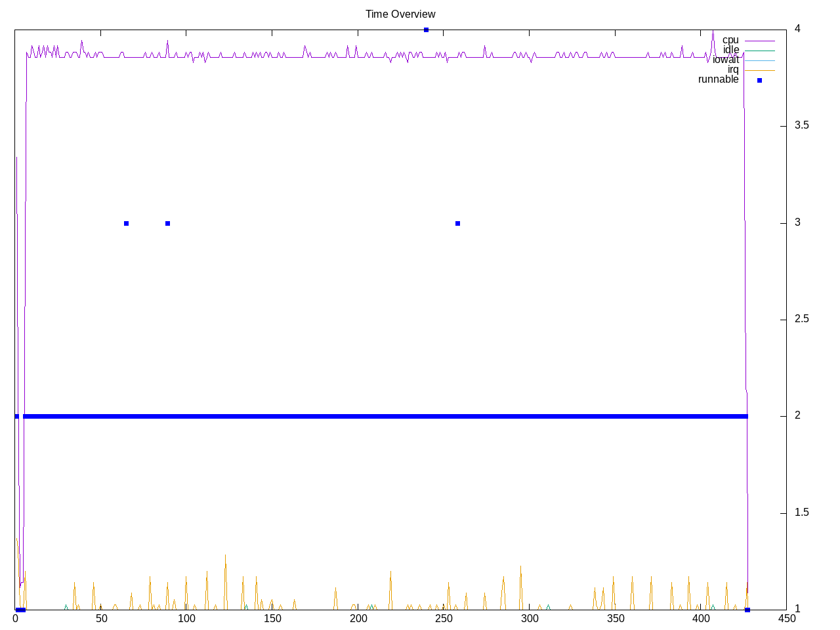This screenshot has width=840, height=630.
Task: Click the irq legend line sample
Action: point(759,70)
